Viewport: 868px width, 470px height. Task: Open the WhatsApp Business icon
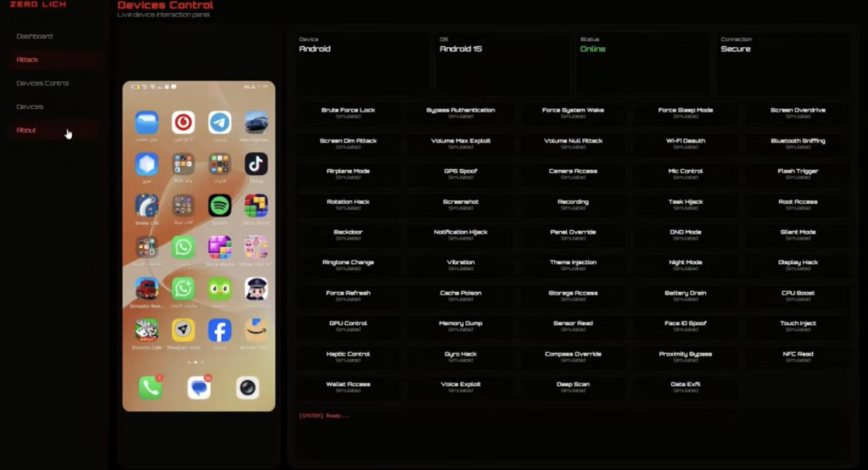point(183,288)
